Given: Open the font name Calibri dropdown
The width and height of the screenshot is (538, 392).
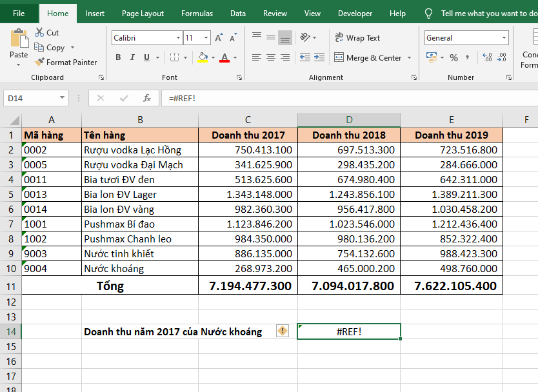Looking at the screenshot, I should coord(177,38).
